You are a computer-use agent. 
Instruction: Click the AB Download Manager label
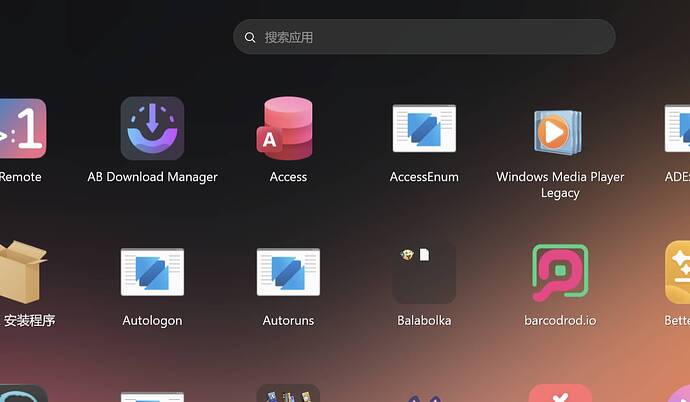coord(152,177)
